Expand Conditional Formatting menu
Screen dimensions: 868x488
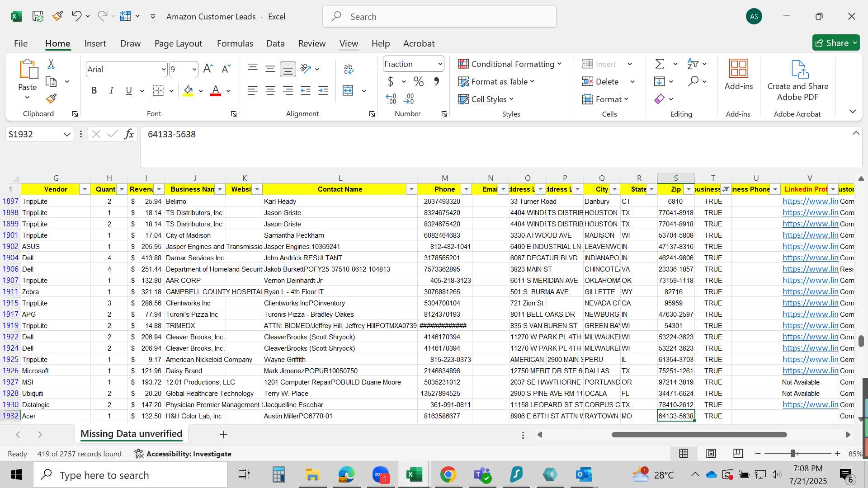tap(509, 64)
